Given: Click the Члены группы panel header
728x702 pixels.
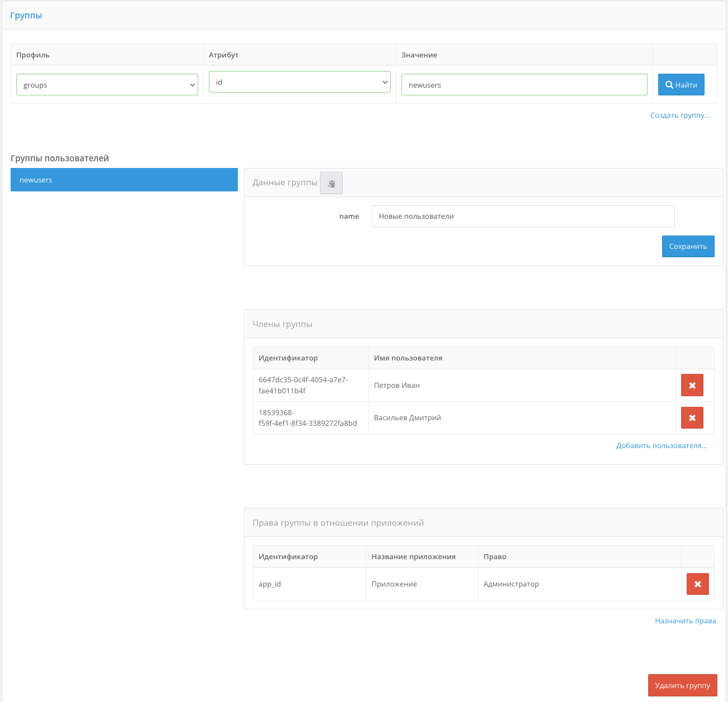Looking at the screenshot, I should click(x=483, y=324).
